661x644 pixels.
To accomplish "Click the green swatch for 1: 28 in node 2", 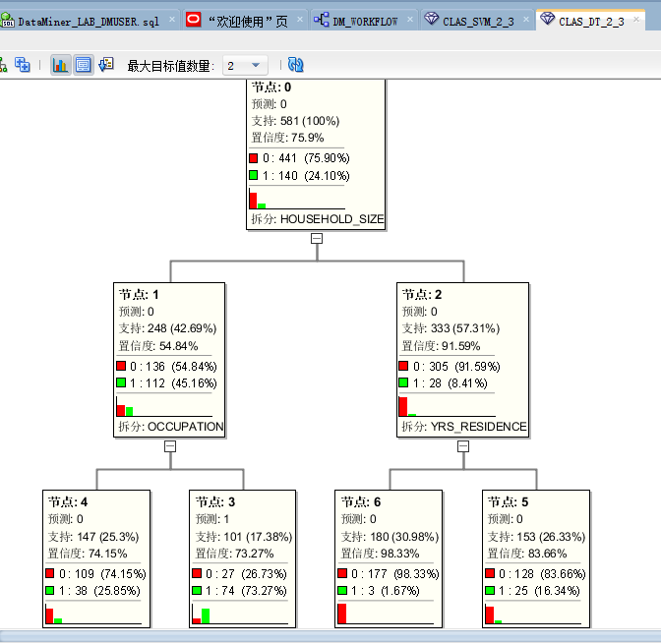I will point(403,382).
